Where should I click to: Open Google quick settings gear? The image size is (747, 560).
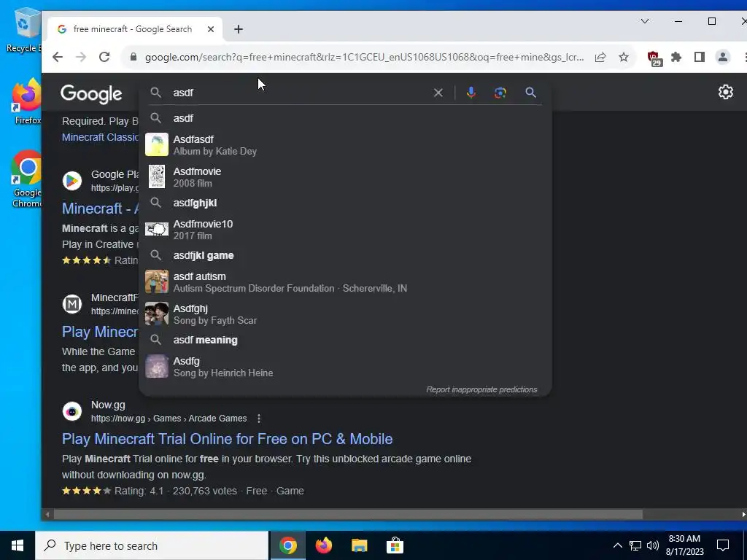(726, 92)
